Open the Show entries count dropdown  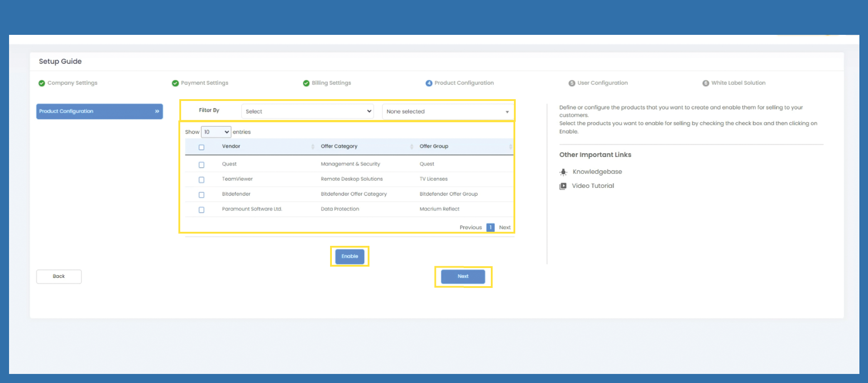tap(216, 132)
